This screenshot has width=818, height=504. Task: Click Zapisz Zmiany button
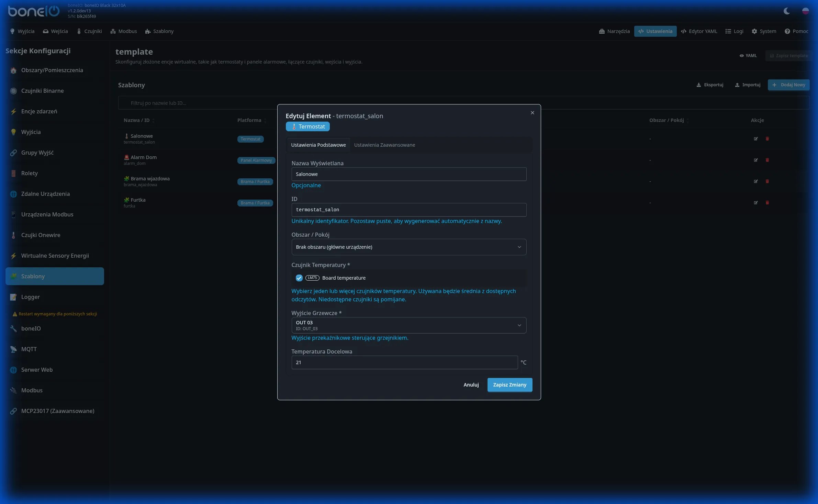pos(509,385)
